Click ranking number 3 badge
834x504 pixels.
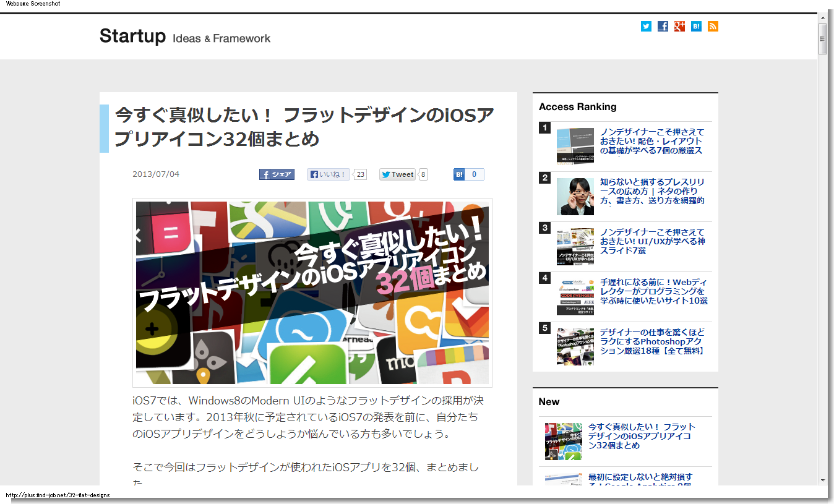click(544, 228)
